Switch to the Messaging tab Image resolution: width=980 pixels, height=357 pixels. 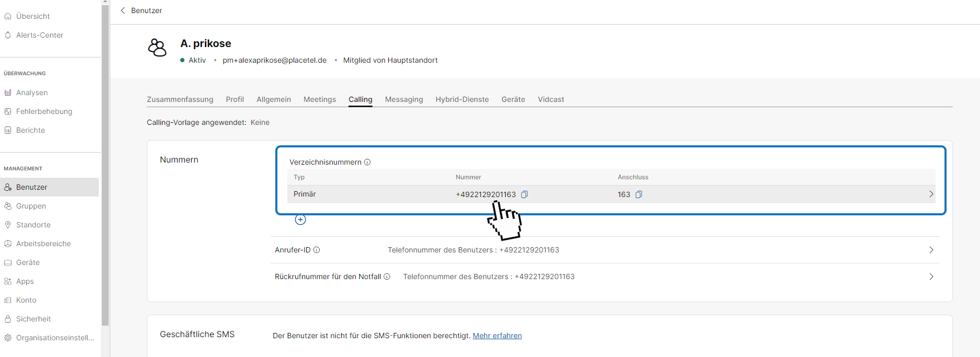click(404, 99)
